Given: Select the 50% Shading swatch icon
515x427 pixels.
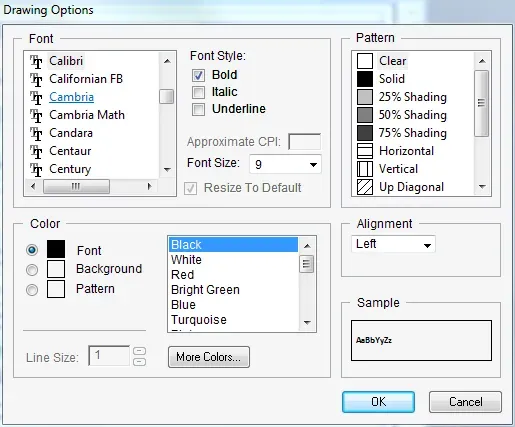Looking at the screenshot, I should click(x=365, y=115).
